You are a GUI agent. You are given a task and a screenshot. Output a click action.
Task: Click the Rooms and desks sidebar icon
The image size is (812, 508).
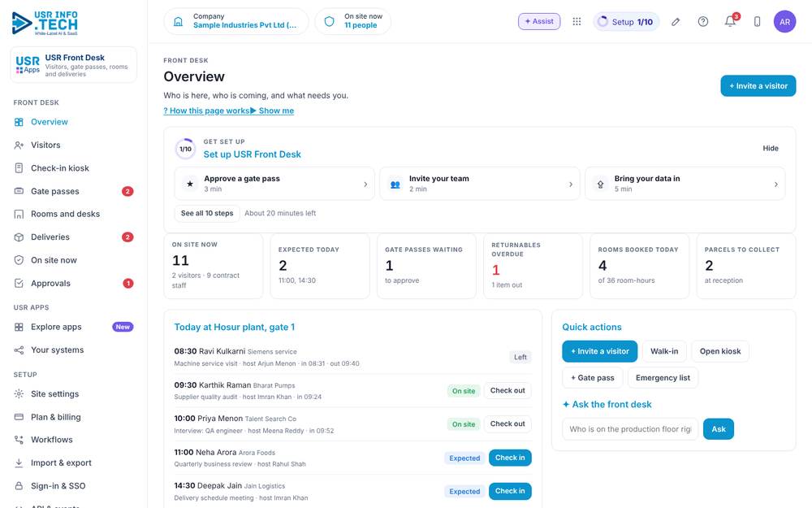click(x=19, y=214)
